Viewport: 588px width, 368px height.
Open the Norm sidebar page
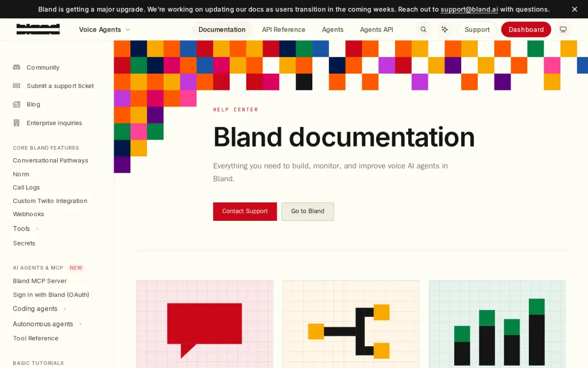pyautogui.click(x=21, y=174)
